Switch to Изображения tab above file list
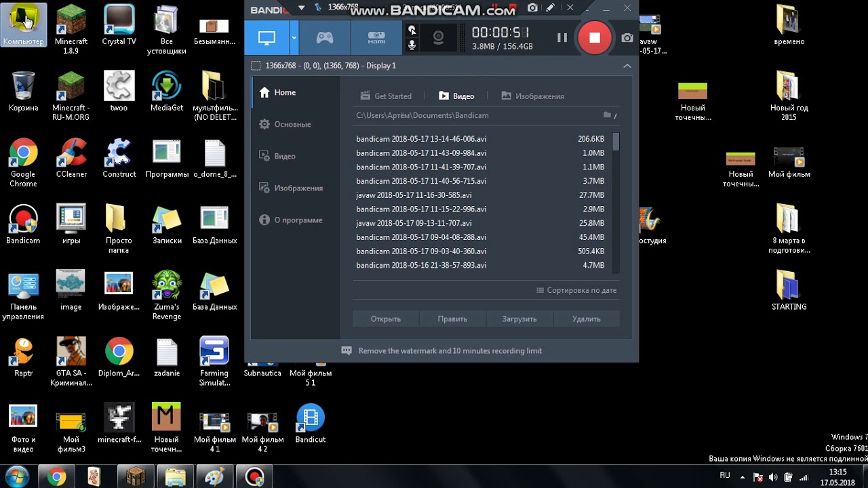This screenshot has width=868, height=488. [x=532, y=96]
